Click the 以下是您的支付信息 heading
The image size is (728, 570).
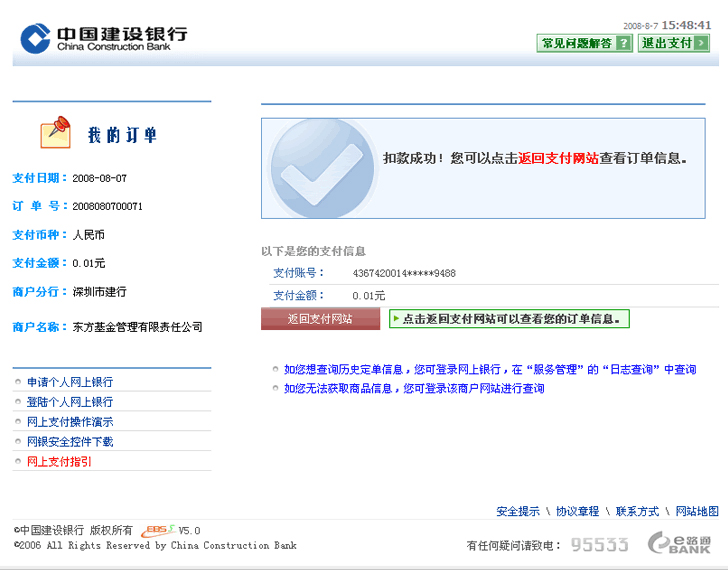coord(313,252)
